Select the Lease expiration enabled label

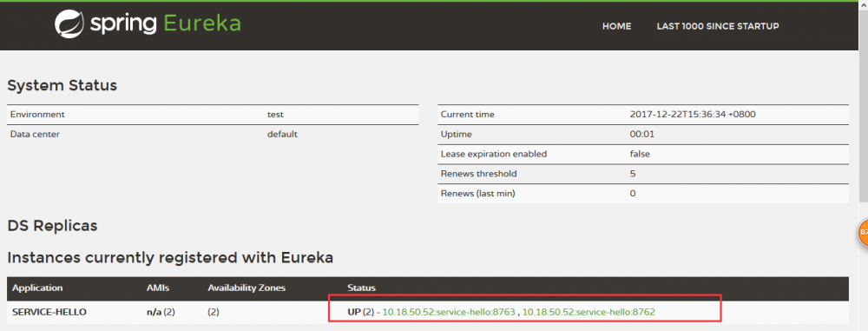click(x=494, y=154)
